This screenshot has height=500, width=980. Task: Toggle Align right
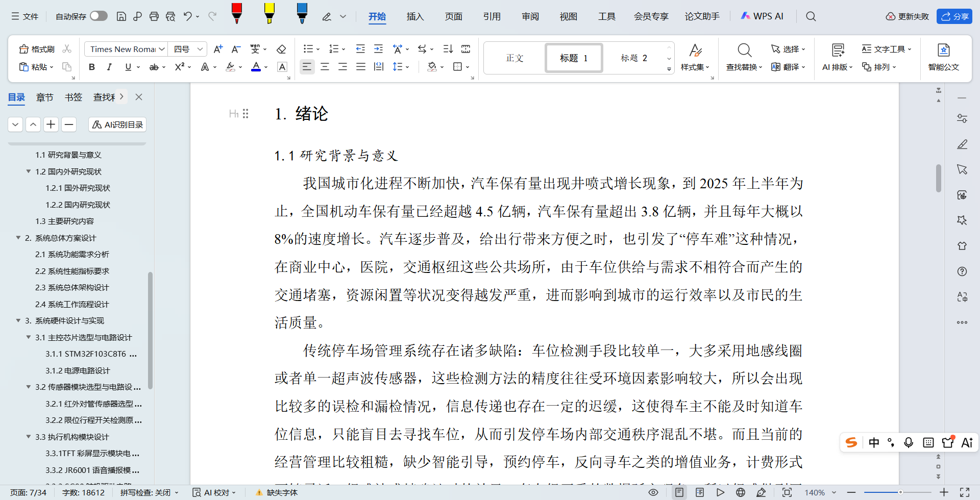pos(342,67)
